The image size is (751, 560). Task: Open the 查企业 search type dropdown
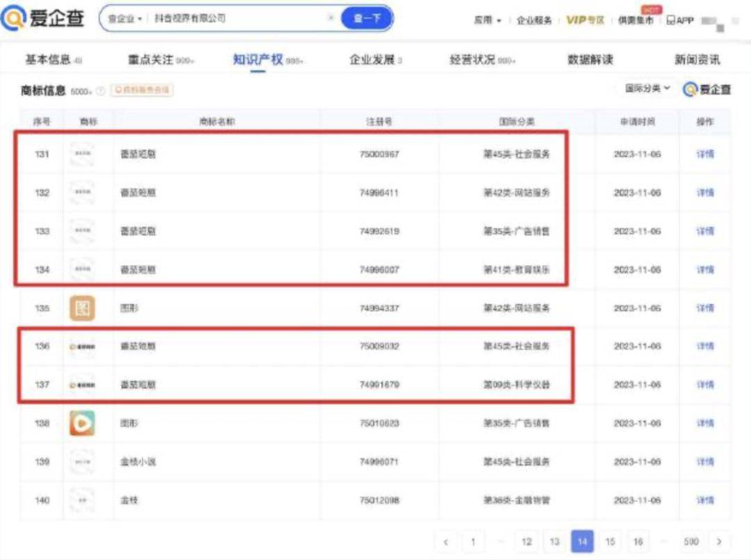[125, 19]
